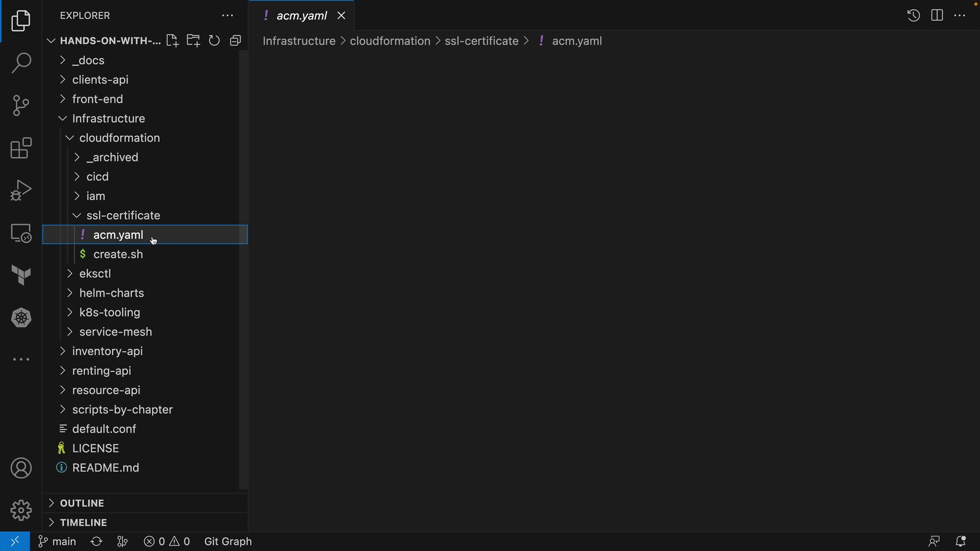Toggle split editor right
980x551 pixels.
tap(937, 15)
